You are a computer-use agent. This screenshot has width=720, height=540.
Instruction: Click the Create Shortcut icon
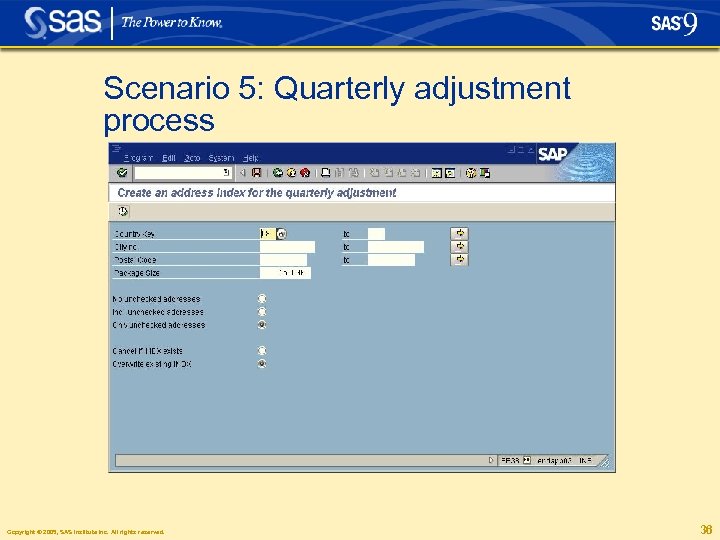click(x=450, y=173)
